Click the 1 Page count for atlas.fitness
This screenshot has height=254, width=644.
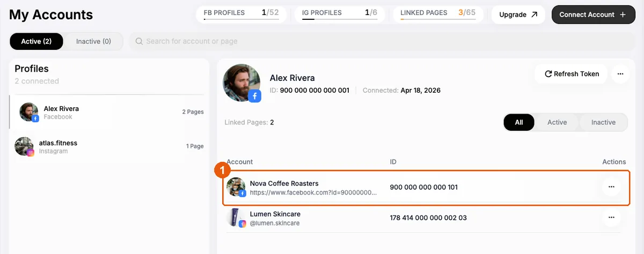click(195, 146)
